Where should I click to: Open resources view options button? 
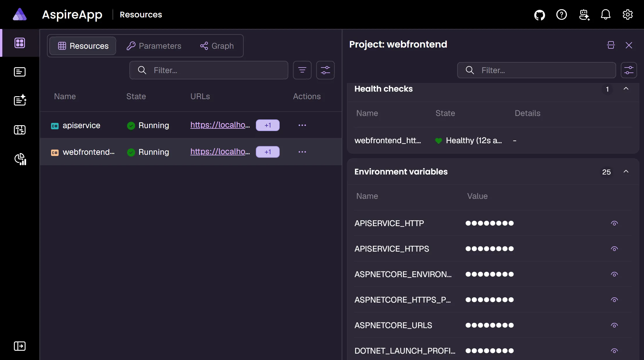(x=325, y=70)
